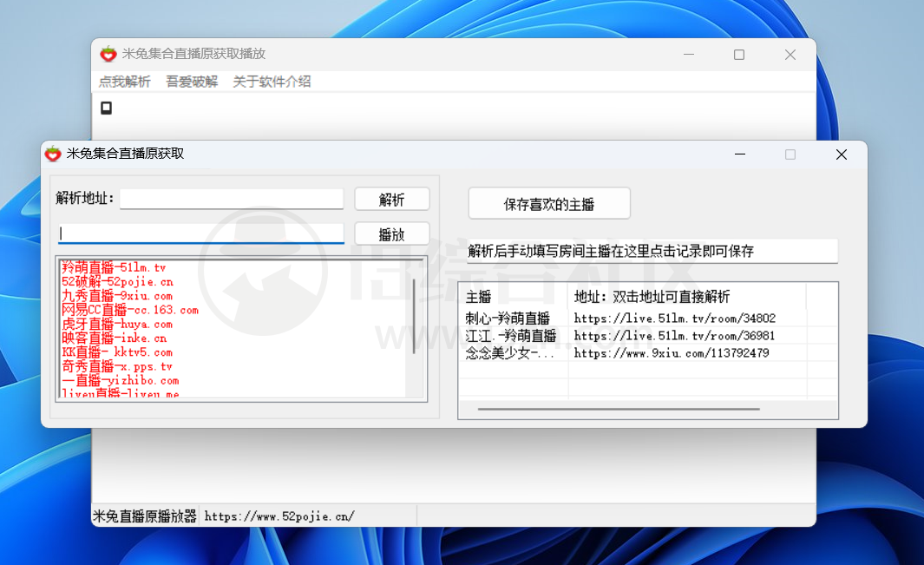Image resolution: width=924 pixels, height=565 pixels.
Task: Focus the 解析地址 input field
Action: (232, 199)
